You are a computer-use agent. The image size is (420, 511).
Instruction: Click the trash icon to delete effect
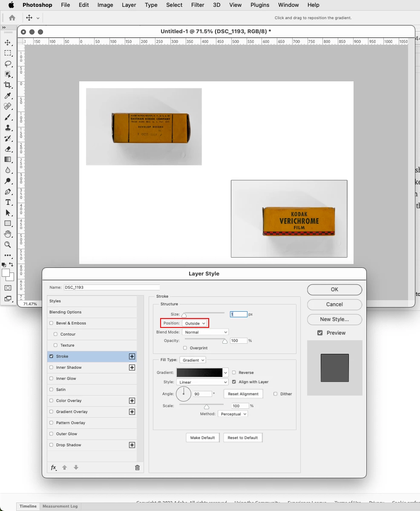pos(137,468)
